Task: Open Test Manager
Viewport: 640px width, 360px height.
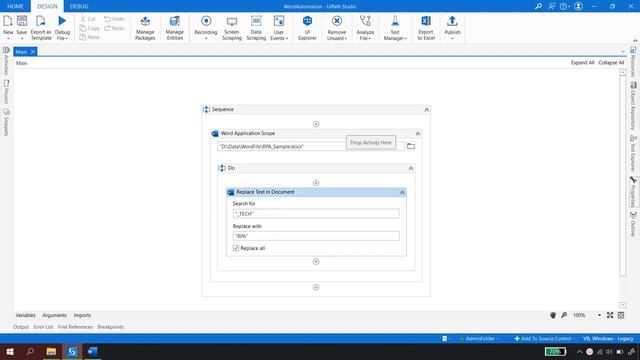Action: (x=395, y=28)
